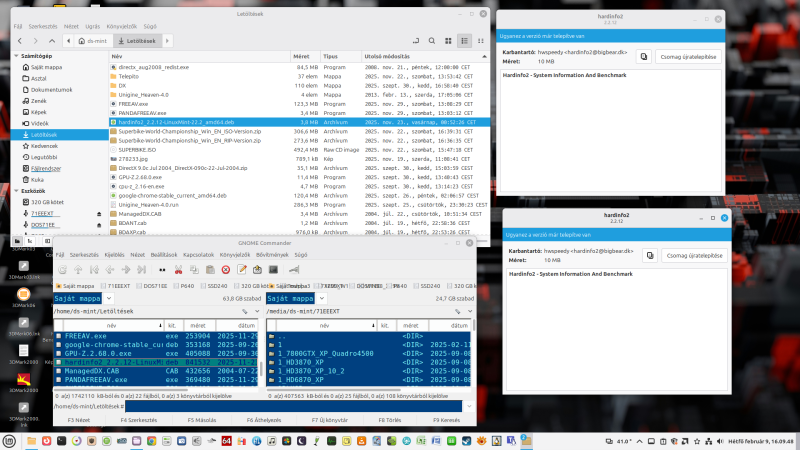Click the Letöltések path bar button

point(137,41)
